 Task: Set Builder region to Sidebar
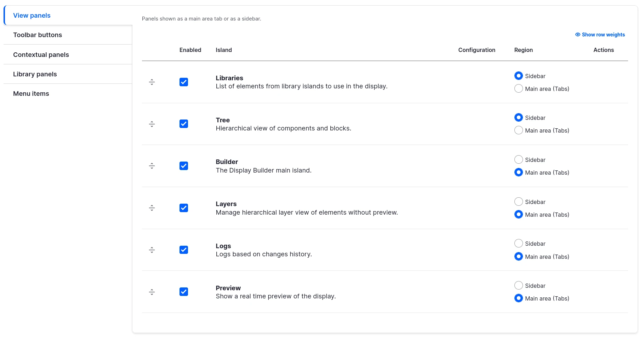pos(518,160)
